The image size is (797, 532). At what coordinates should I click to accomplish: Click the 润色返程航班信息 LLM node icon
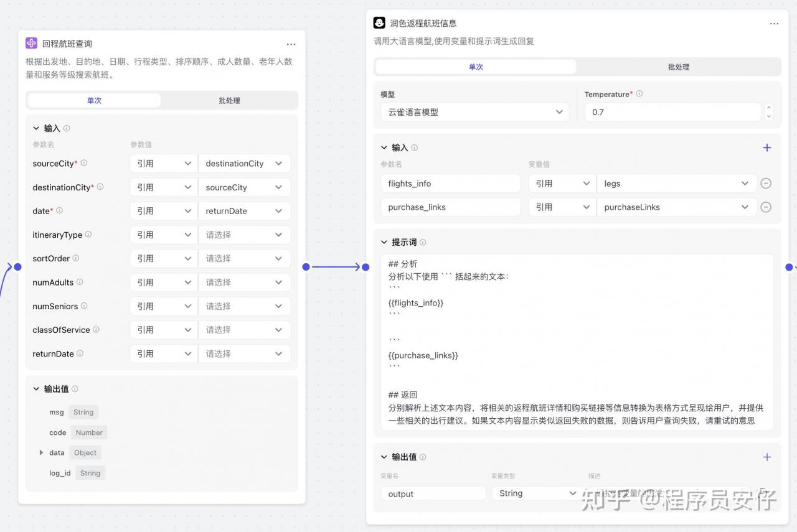(x=379, y=23)
